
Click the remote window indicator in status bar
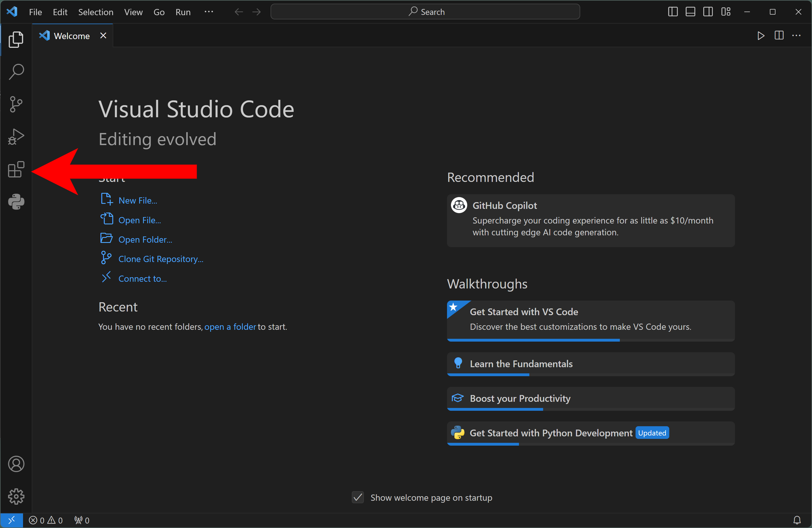pos(12,520)
